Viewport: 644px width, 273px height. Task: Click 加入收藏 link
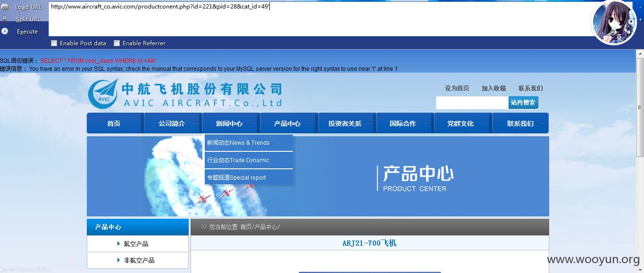[x=493, y=88]
